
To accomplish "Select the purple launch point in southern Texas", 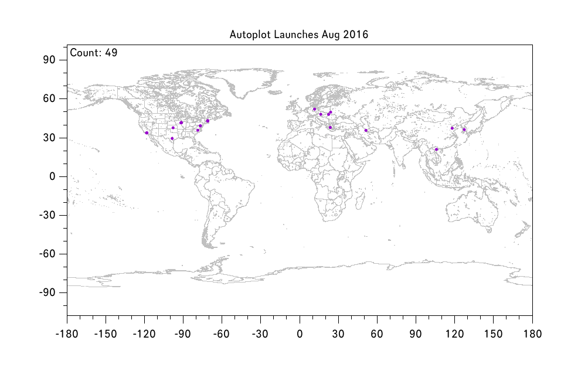I will coord(172,139).
